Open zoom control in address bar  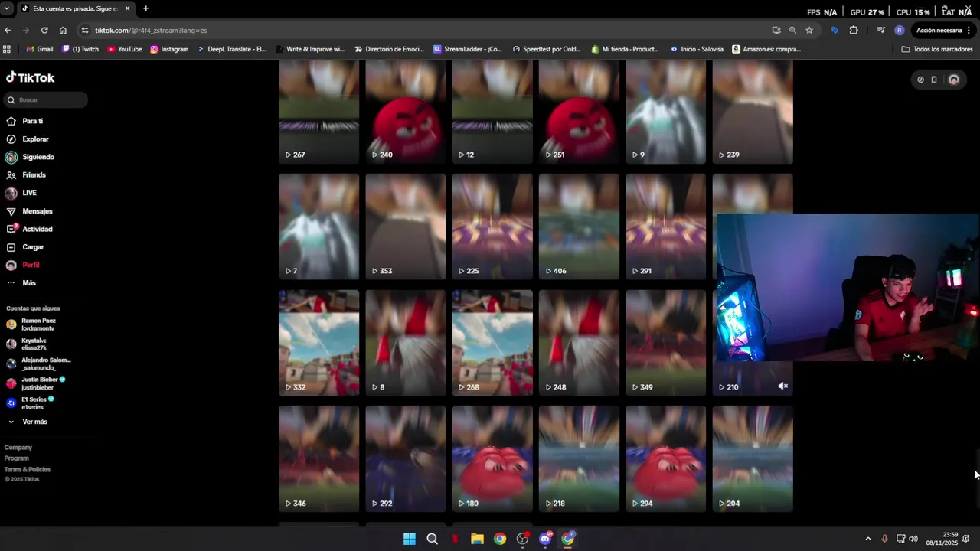pyautogui.click(x=792, y=30)
